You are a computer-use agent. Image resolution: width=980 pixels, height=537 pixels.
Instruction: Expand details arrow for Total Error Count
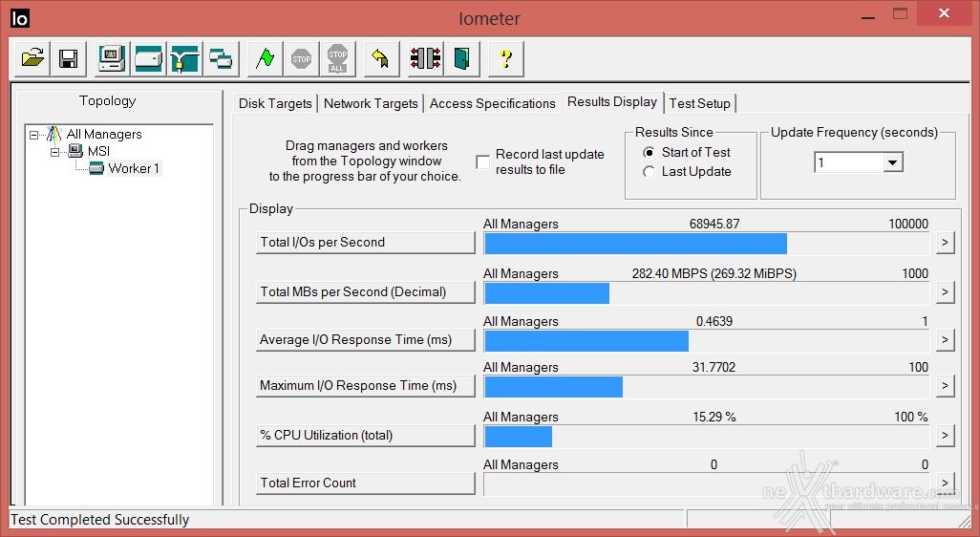tap(945, 483)
